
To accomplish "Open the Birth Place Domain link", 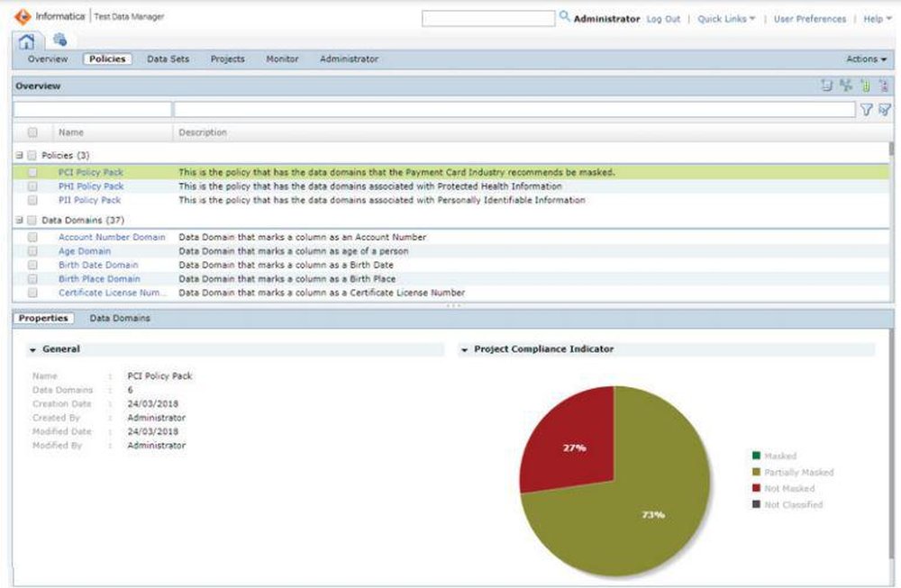I will [x=99, y=278].
